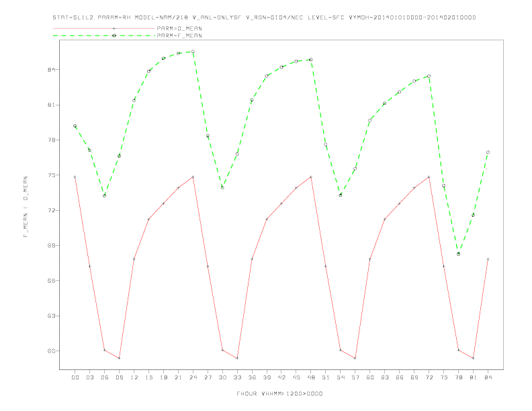This screenshot has height=411, width=532.
Task: Click the x-axis tick label 24
Action: tap(193, 377)
